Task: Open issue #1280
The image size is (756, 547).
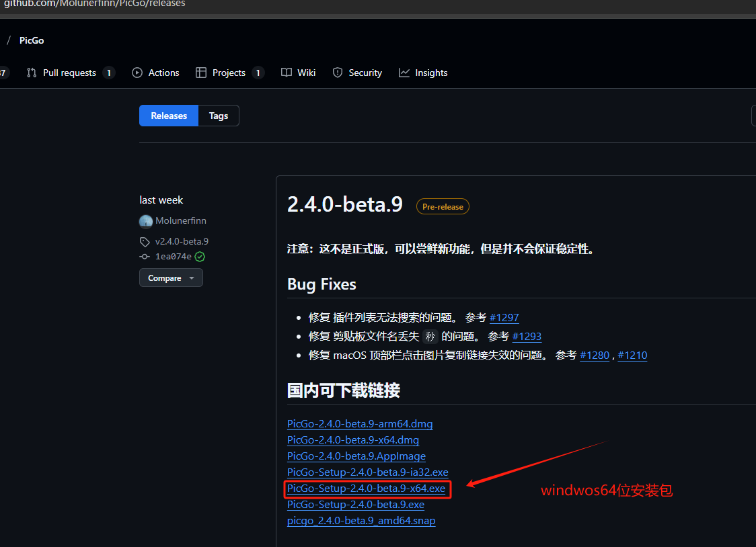Action: pos(595,355)
